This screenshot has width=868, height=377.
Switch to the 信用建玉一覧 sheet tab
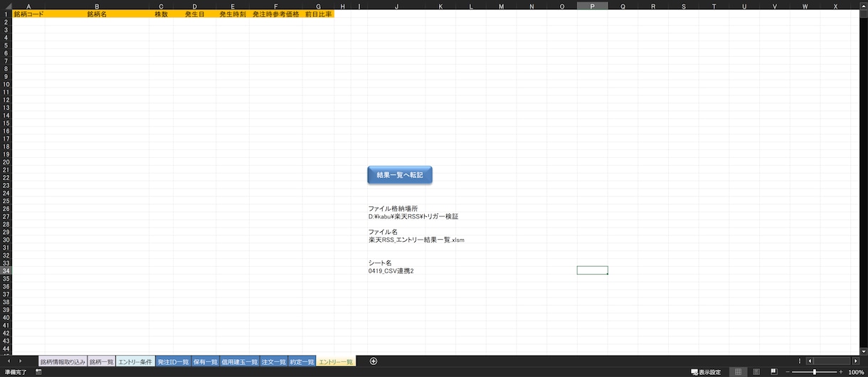click(240, 362)
